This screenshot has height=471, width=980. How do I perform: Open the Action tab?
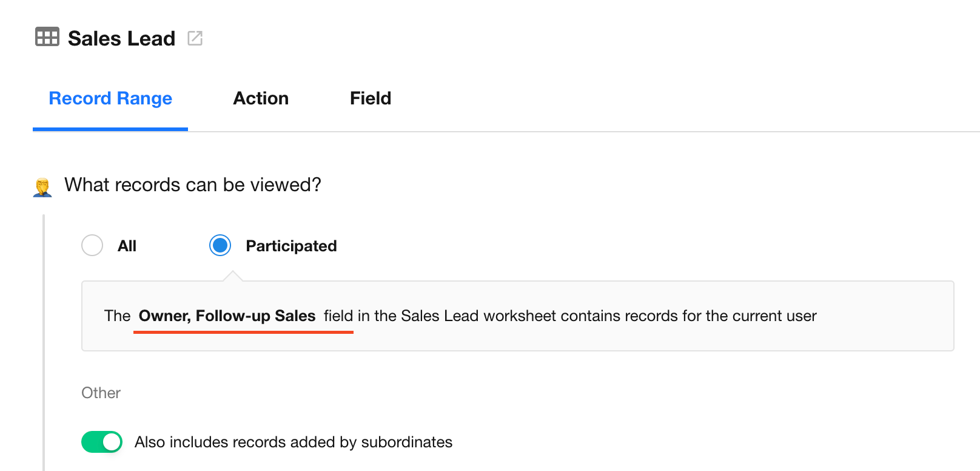pyautogui.click(x=261, y=98)
